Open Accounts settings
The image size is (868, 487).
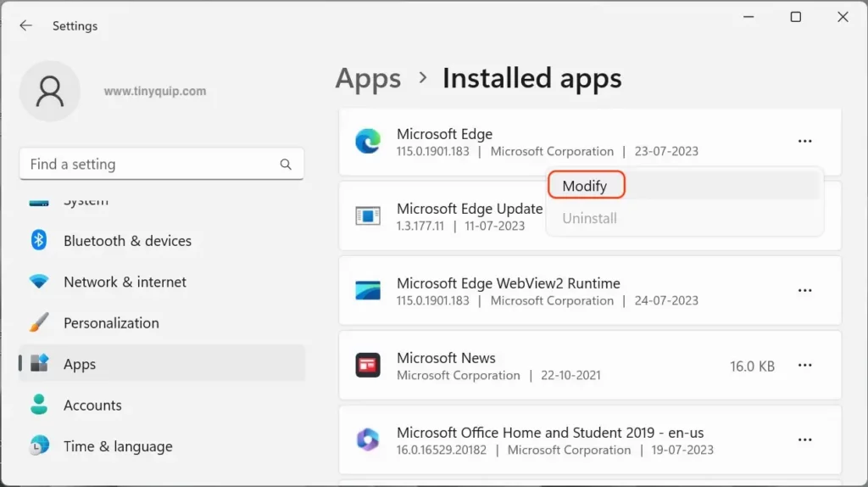162,405
